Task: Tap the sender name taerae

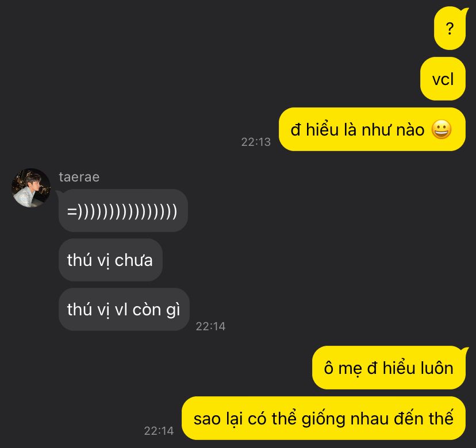Action: point(79,177)
